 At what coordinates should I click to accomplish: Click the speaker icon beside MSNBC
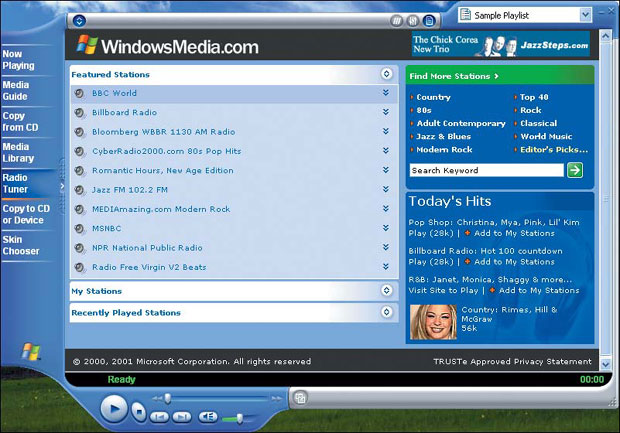[x=79, y=229]
